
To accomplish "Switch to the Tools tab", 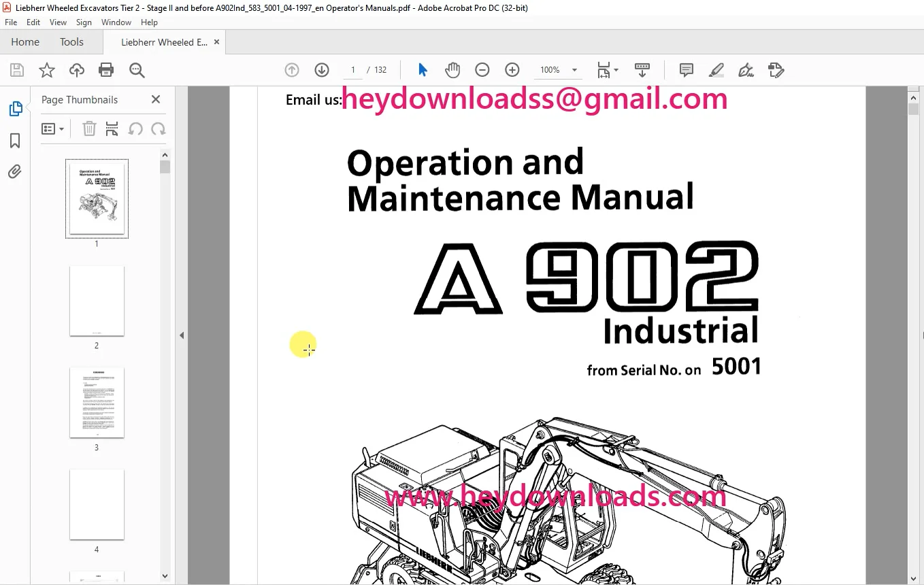I will pyautogui.click(x=71, y=42).
